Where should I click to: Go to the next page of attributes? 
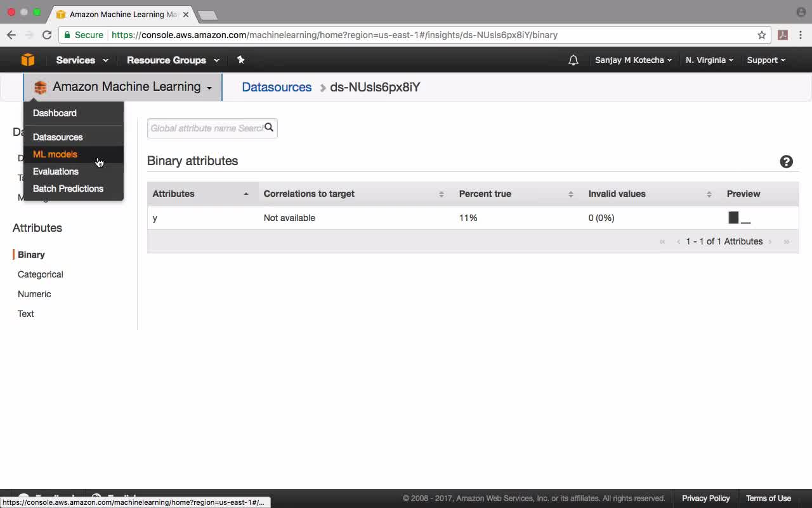(770, 241)
